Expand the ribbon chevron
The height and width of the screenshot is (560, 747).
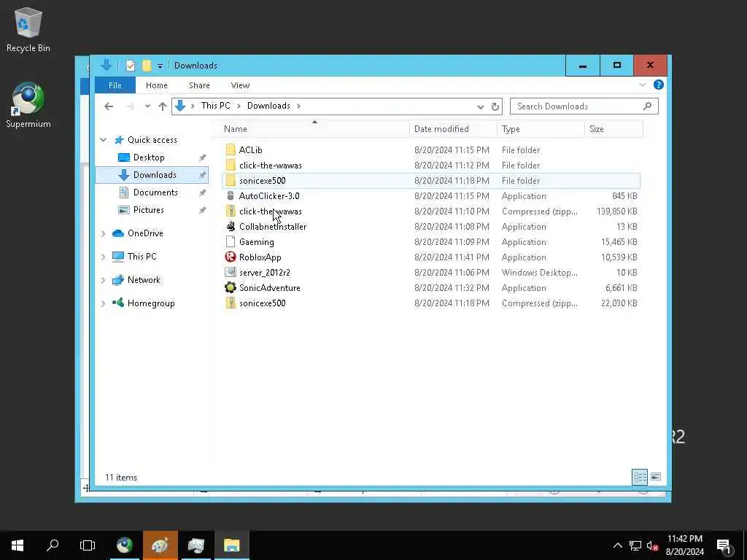(x=642, y=85)
